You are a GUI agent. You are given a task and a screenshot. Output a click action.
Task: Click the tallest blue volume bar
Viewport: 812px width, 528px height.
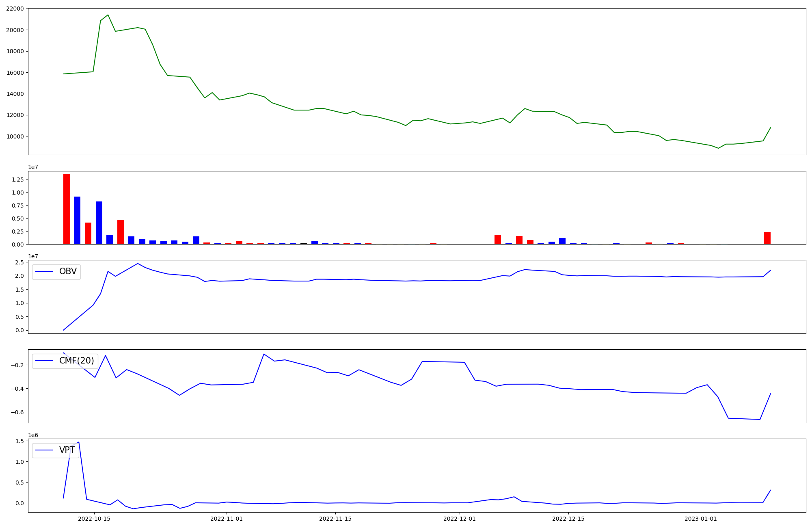point(77,221)
